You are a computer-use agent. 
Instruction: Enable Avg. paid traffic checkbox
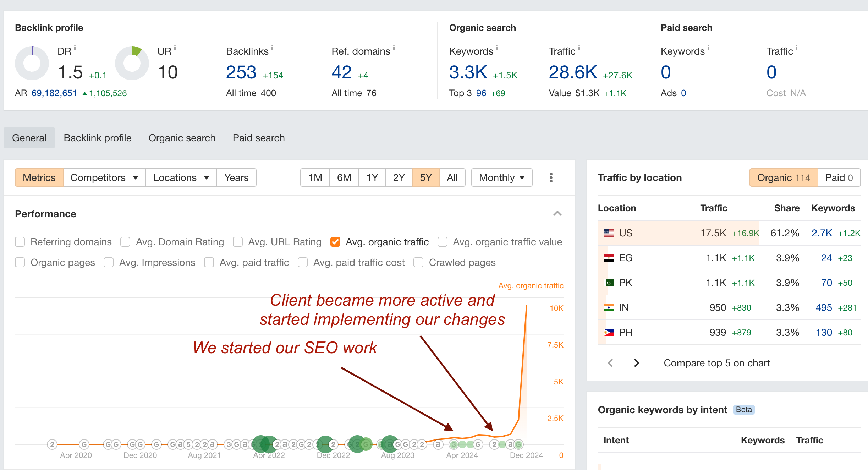point(209,263)
